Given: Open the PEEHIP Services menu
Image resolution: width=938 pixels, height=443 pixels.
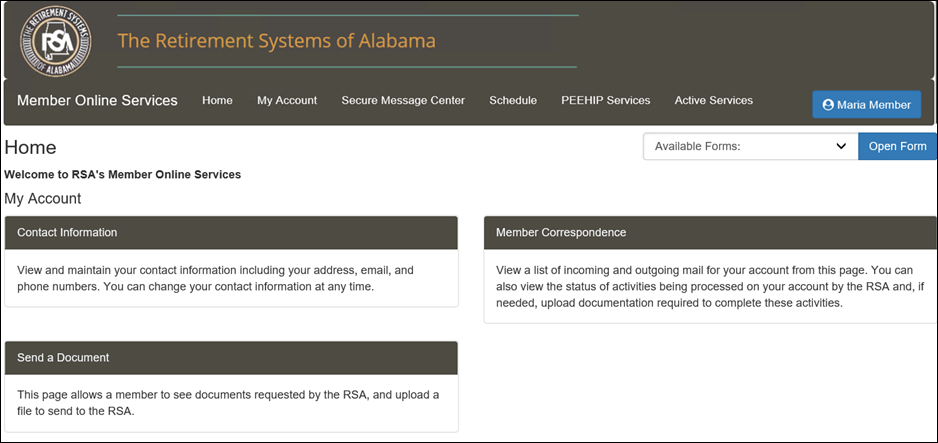Looking at the screenshot, I should pos(605,100).
